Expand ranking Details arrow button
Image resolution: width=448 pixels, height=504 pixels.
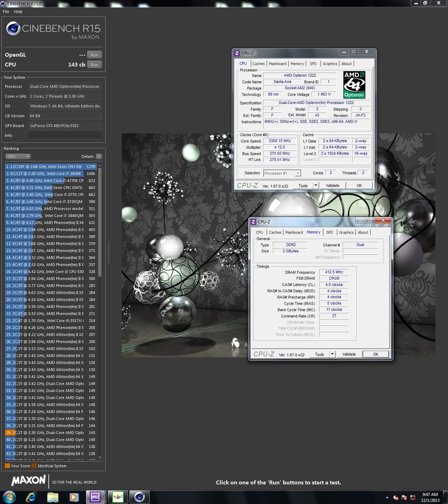[x=99, y=156]
